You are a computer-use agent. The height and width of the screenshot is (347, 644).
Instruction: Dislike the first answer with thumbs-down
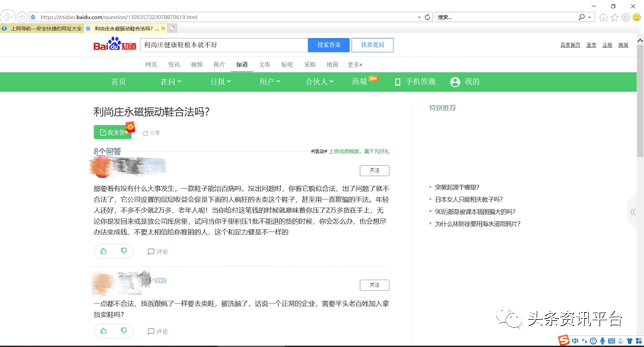[123, 251]
